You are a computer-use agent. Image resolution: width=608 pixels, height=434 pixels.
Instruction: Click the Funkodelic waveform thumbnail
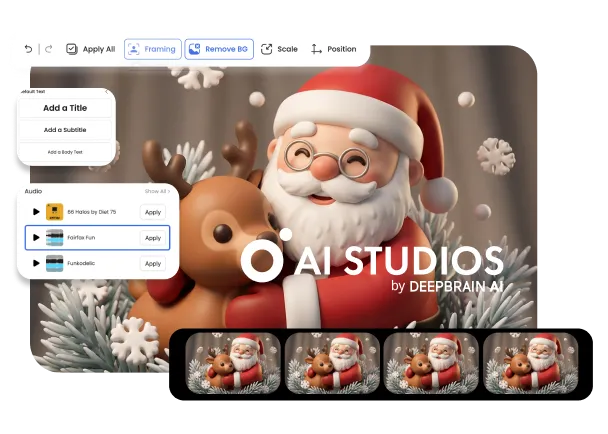click(54, 263)
